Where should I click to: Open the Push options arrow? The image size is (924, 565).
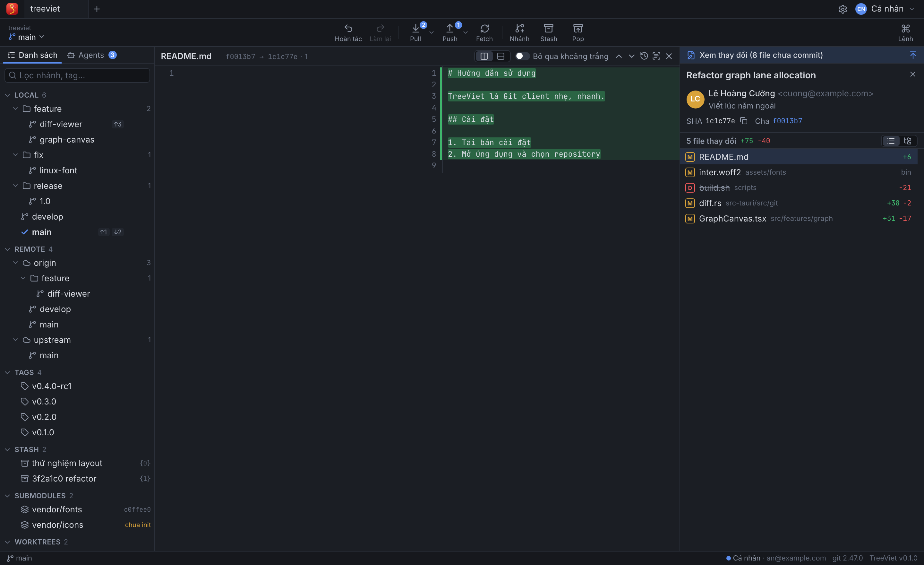click(x=466, y=33)
